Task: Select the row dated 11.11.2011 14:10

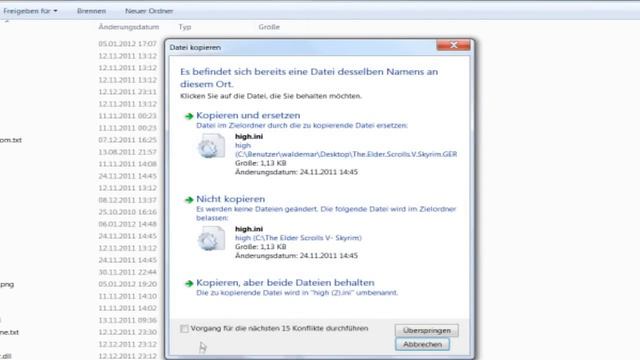Action: pos(127,296)
